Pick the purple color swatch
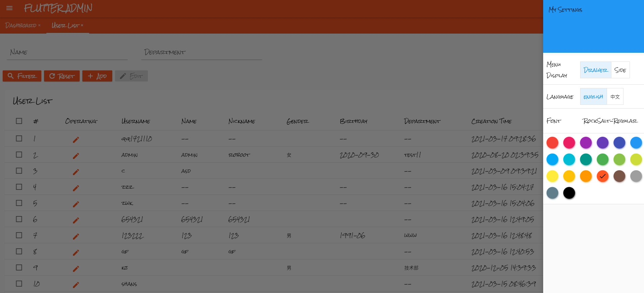 pyautogui.click(x=586, y=142)
